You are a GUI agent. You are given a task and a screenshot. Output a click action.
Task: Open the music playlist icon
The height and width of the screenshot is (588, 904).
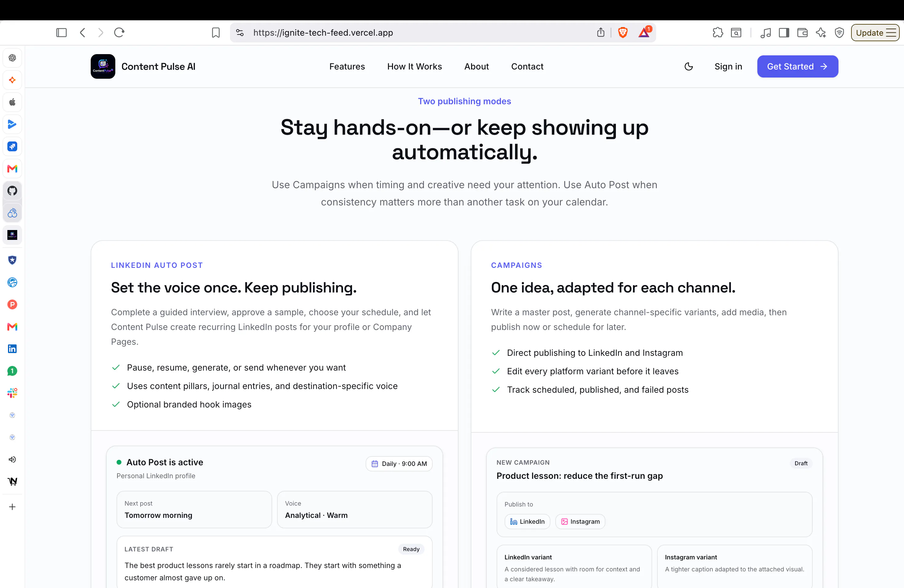[x=765, y=33]
